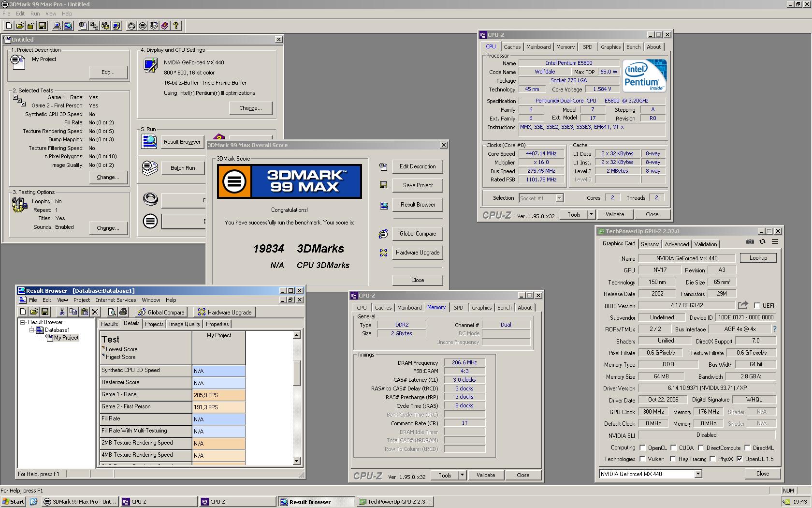
Task: Open Result Browser via 3DMark toolbar magnifier icon
Action: point(68,26)
